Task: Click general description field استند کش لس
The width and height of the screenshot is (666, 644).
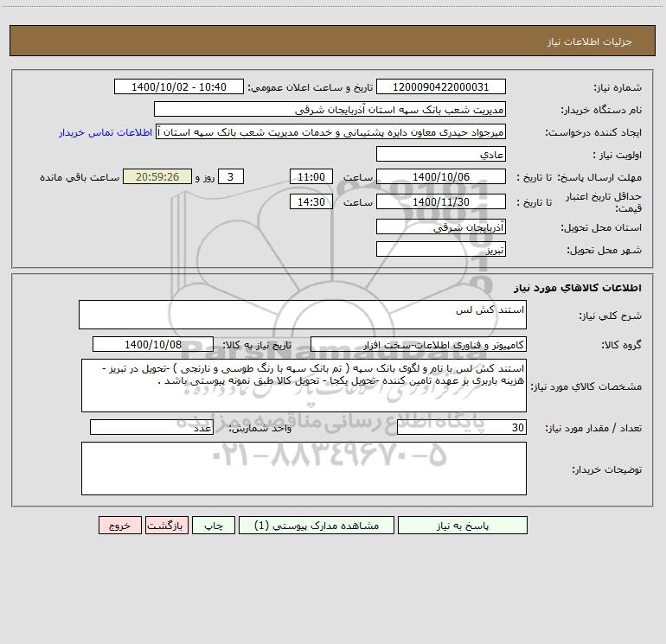Action: [303, 315]
